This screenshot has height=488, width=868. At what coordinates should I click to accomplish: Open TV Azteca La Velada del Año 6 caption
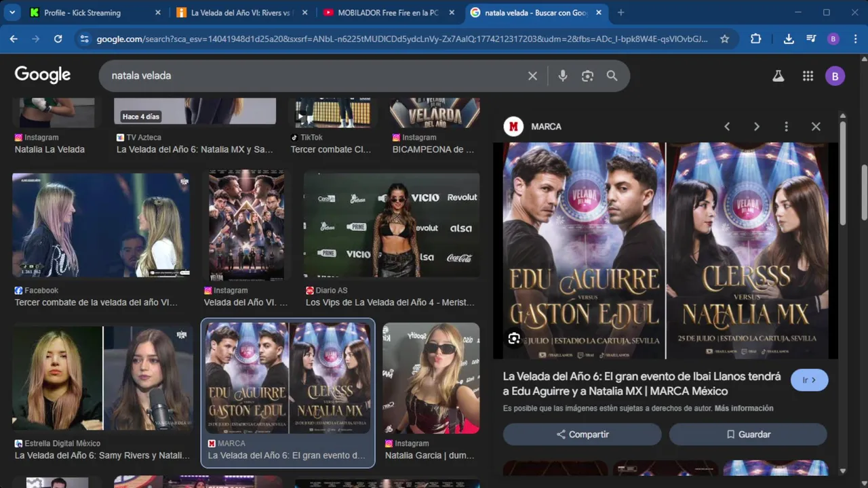click(x=195, y=150)
